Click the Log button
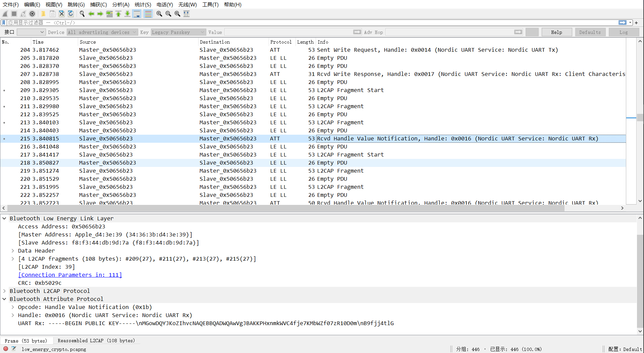644x353 pixels. click(x=624, y=32)
